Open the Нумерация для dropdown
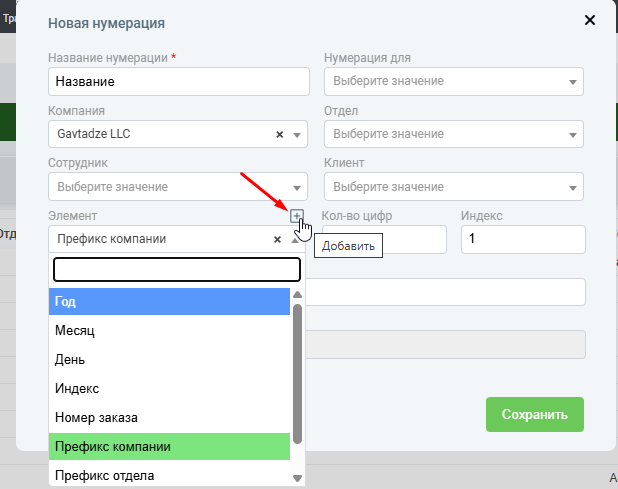Screen dimensions: 618x489 454,81
